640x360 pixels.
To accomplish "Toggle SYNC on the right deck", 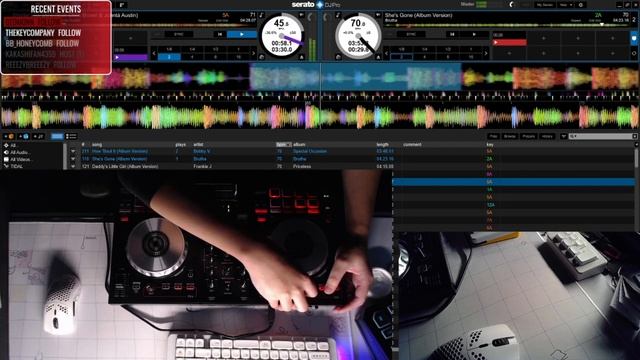I will click(x=411, y=34).
